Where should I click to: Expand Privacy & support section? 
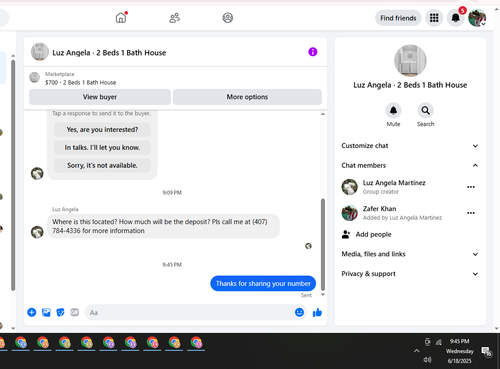[x=410, y=274]
